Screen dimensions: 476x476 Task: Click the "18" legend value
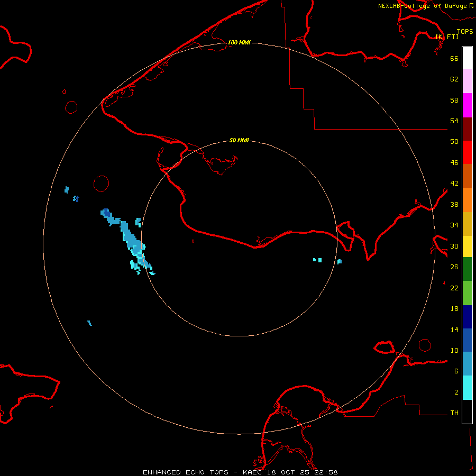pyautogui.click(x=454, y=309)
